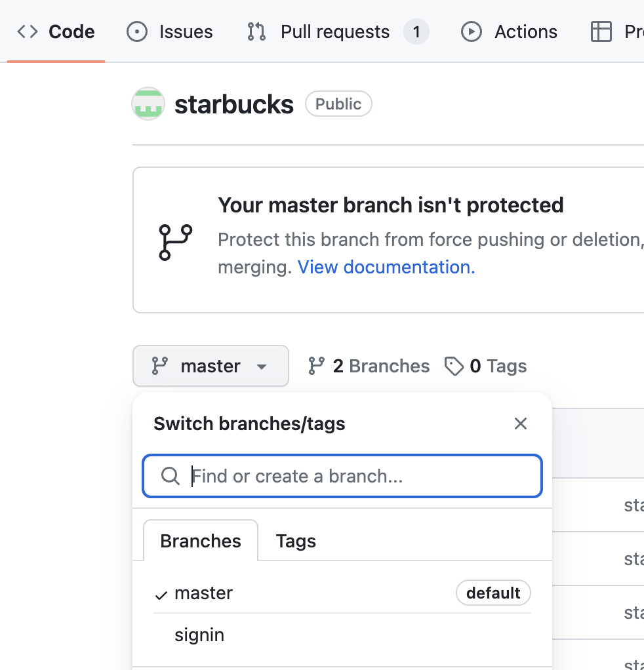Open the View documentation link
The height and width of the screenshot is (670, 644).
click(x=386, y=267)
